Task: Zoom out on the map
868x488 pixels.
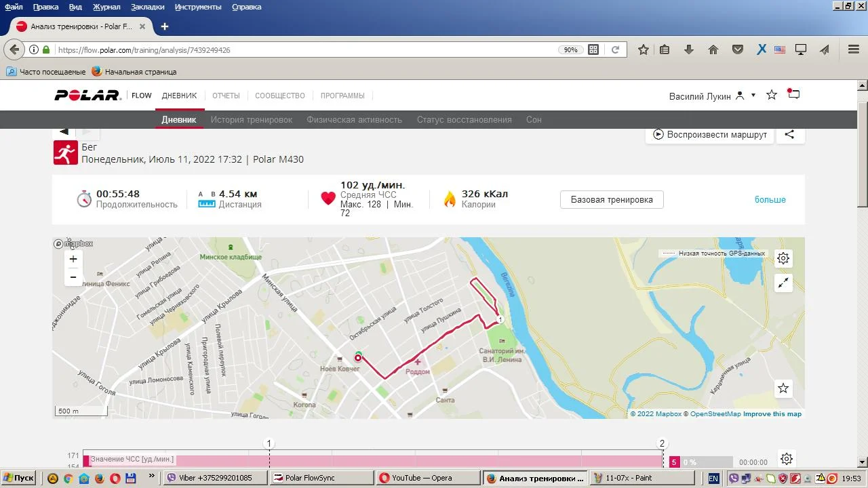Action: [x=73, y=277]
